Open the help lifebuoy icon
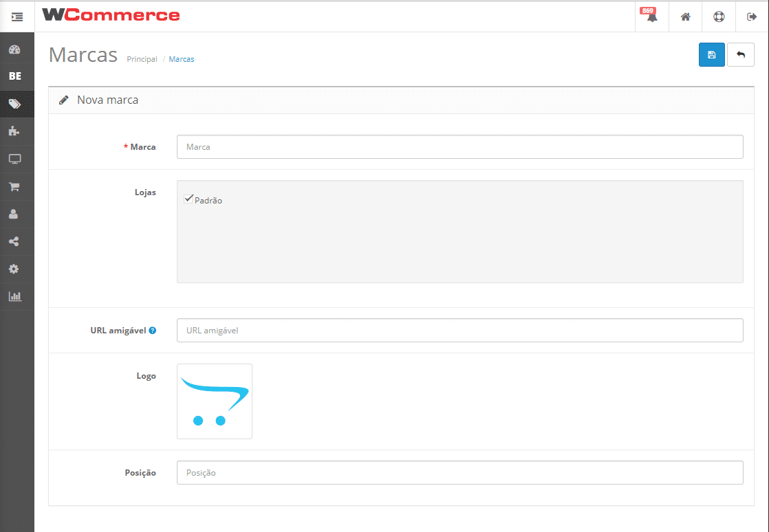 pos(719,17)
